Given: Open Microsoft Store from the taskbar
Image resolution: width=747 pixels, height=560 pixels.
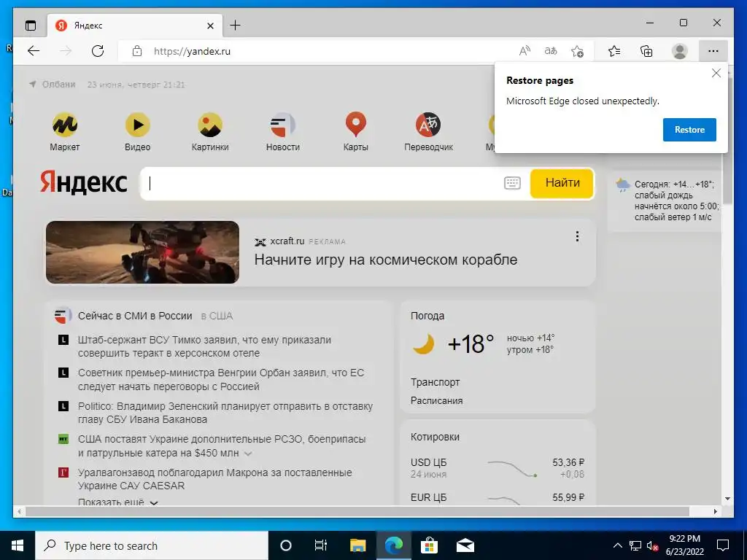Looking at the screenshot, I should [x=429, y=545].
